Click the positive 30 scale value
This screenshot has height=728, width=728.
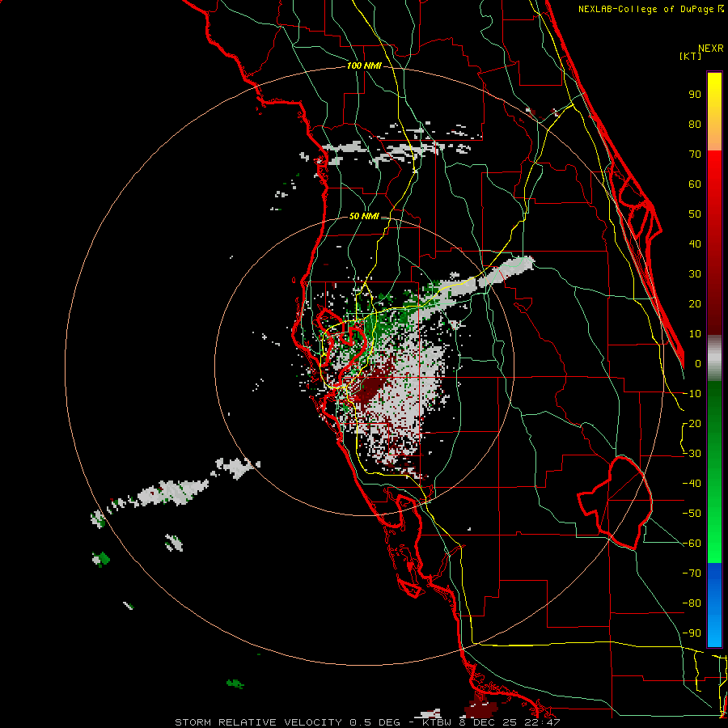coord(695,274)
